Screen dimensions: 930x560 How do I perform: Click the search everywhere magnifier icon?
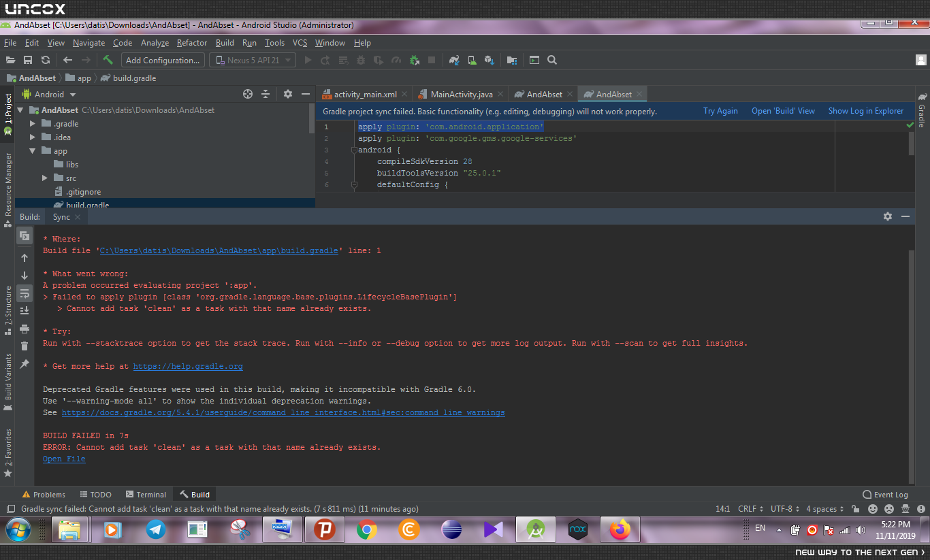552,60
